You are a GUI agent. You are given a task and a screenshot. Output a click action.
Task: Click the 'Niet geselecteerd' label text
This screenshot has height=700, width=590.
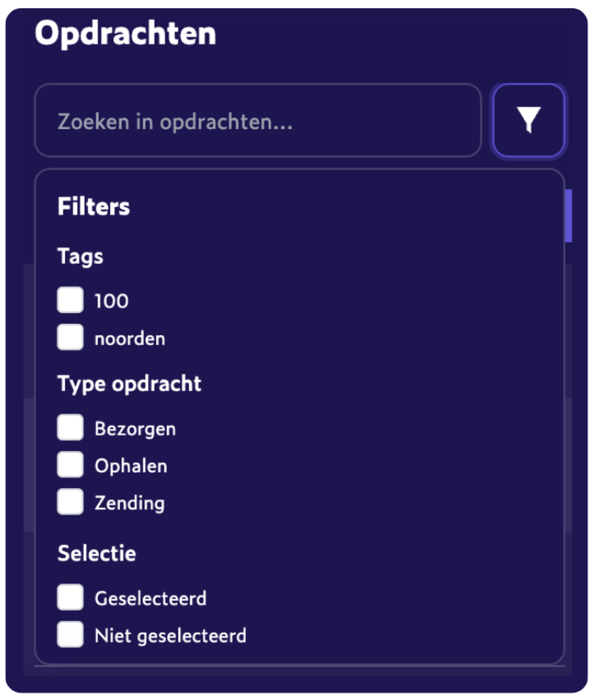(170, 636)
